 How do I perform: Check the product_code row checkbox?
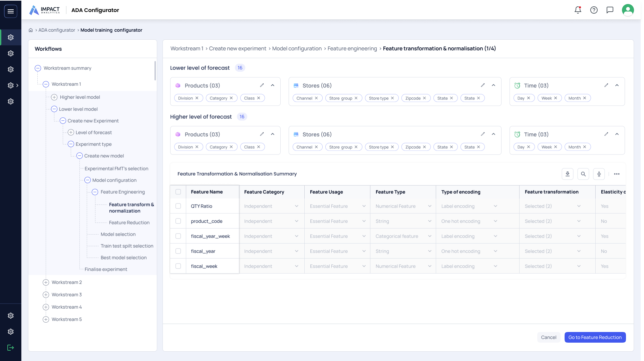coord(178,221)
